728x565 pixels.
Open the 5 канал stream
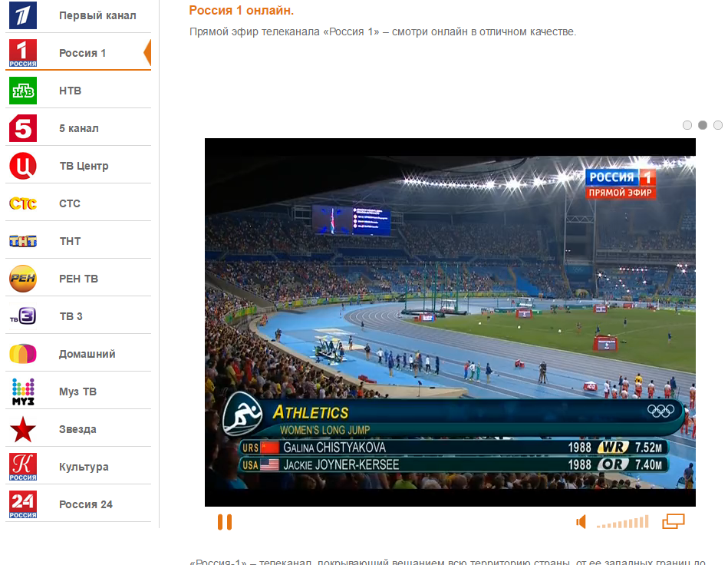tap(78, 128)
